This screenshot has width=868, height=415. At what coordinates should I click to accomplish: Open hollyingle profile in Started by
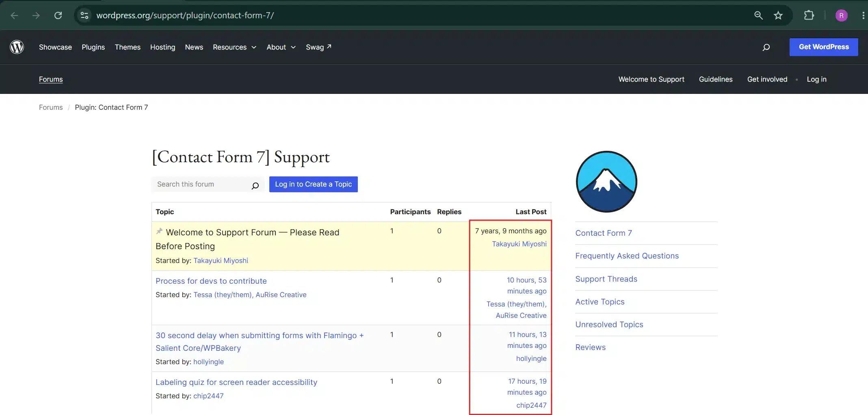click(x=208, y=362)
